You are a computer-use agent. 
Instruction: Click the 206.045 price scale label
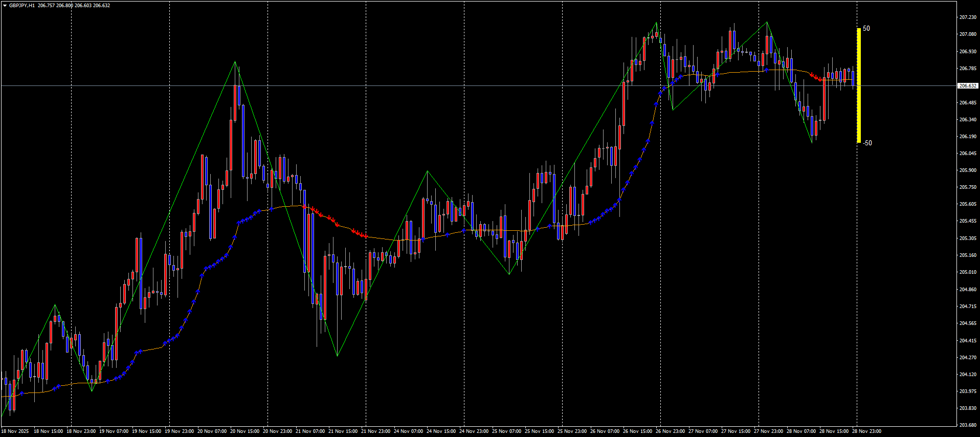[x=967, y=154]
